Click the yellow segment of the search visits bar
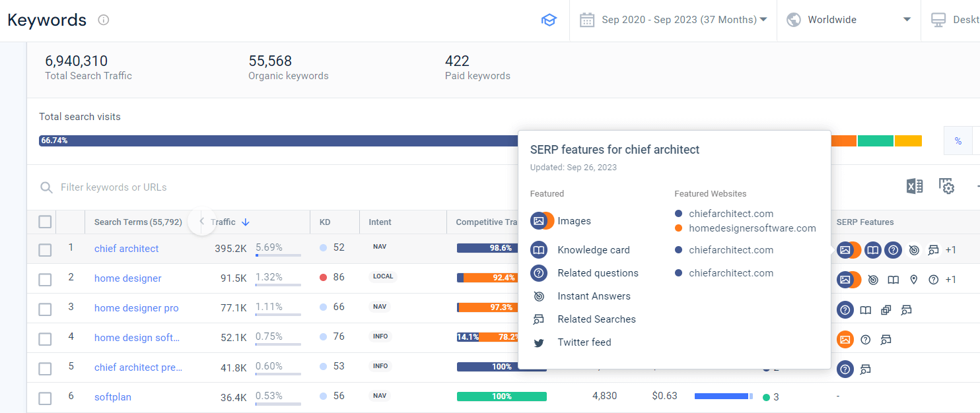The width and height of the screenshot is (980, 413). pos(908,141)
